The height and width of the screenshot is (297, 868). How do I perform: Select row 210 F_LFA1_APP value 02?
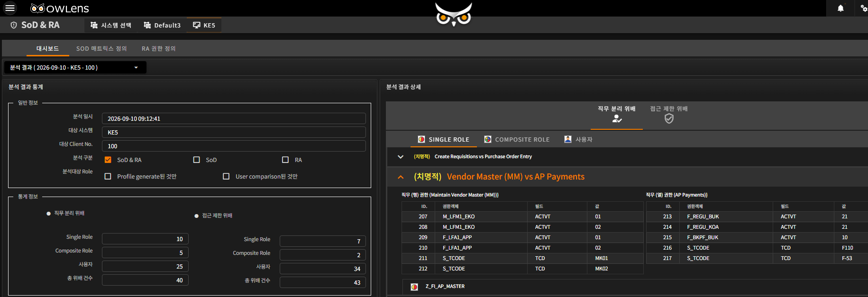tap(522, 248)
